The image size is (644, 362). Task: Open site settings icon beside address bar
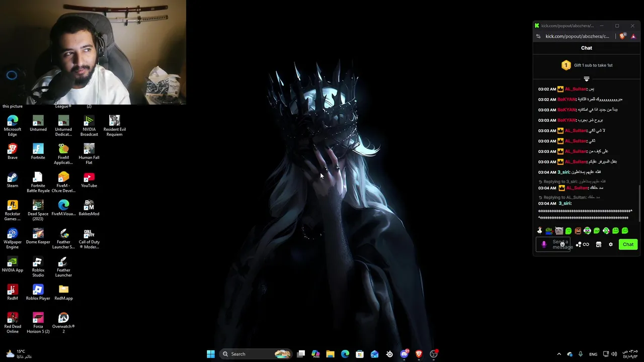pyautogui.click(x=538, y=36)
